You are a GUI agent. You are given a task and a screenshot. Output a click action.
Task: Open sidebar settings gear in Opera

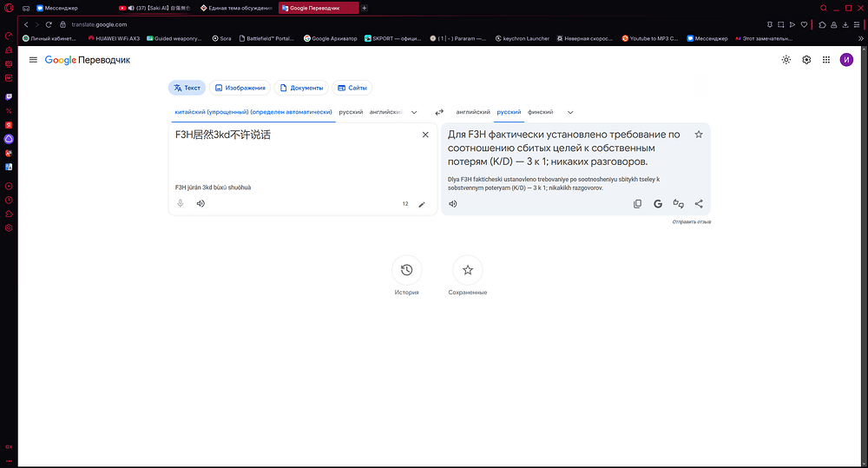[9, 227]
